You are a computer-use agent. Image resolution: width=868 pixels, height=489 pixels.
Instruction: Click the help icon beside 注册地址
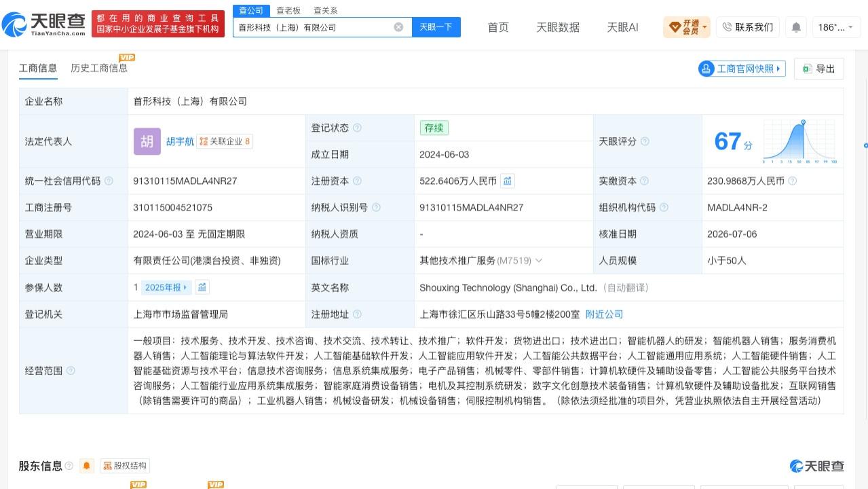[x=357, y=314]
